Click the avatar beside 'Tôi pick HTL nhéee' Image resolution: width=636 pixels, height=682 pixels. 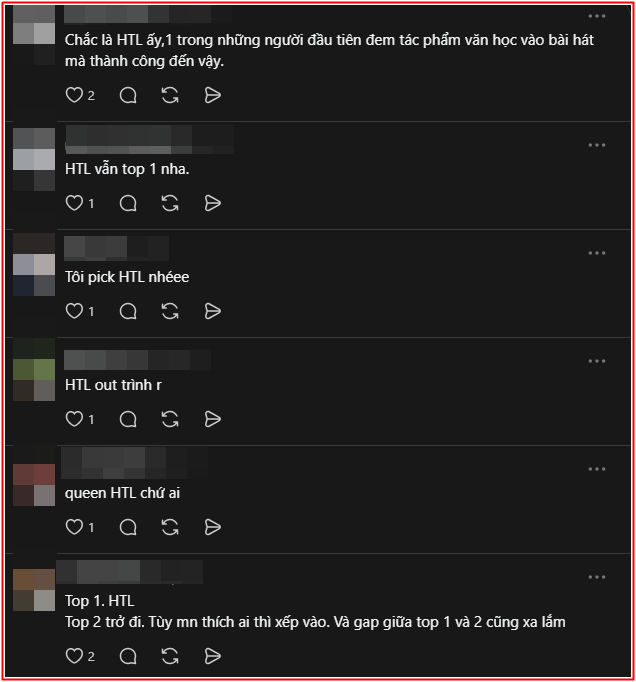(x=34, y=264)
